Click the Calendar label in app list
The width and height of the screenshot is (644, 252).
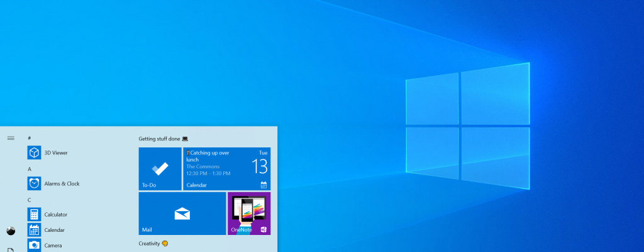54,230
